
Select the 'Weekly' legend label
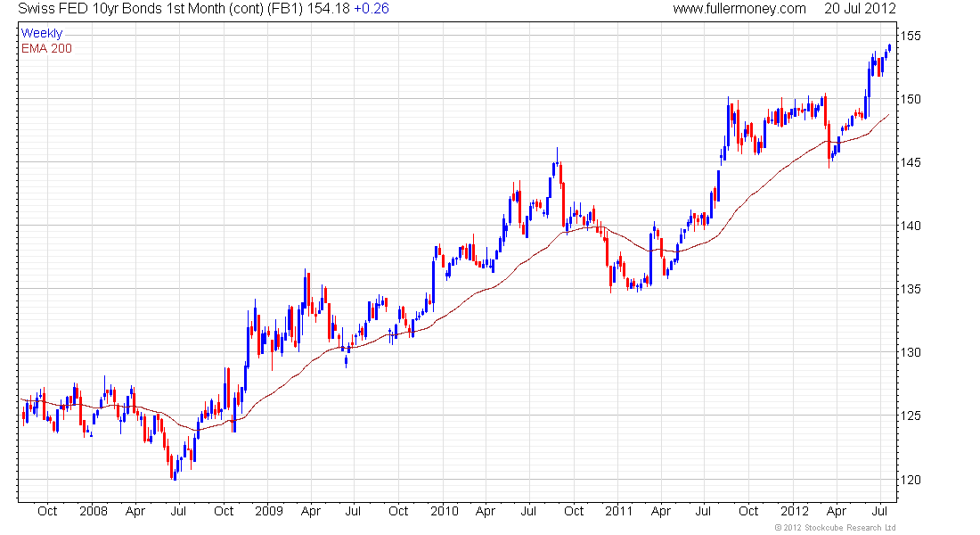tap(42, 33)
